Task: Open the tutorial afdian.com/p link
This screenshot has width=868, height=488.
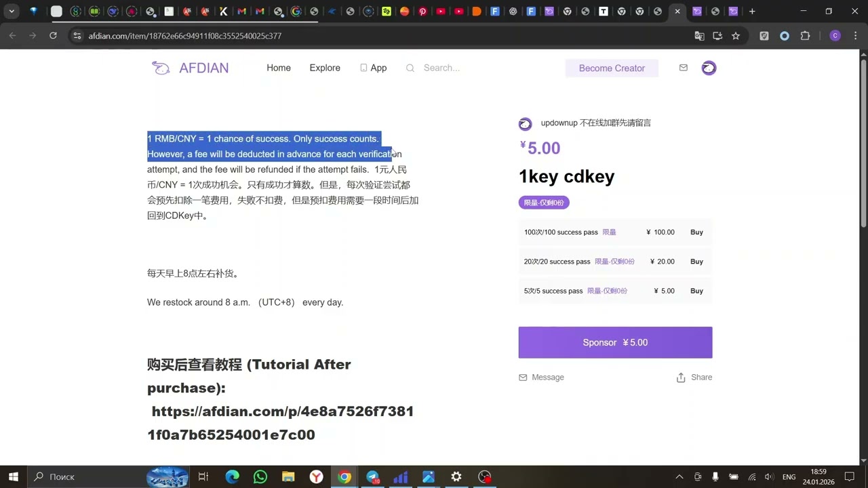Action: click(x=281, y=423)
